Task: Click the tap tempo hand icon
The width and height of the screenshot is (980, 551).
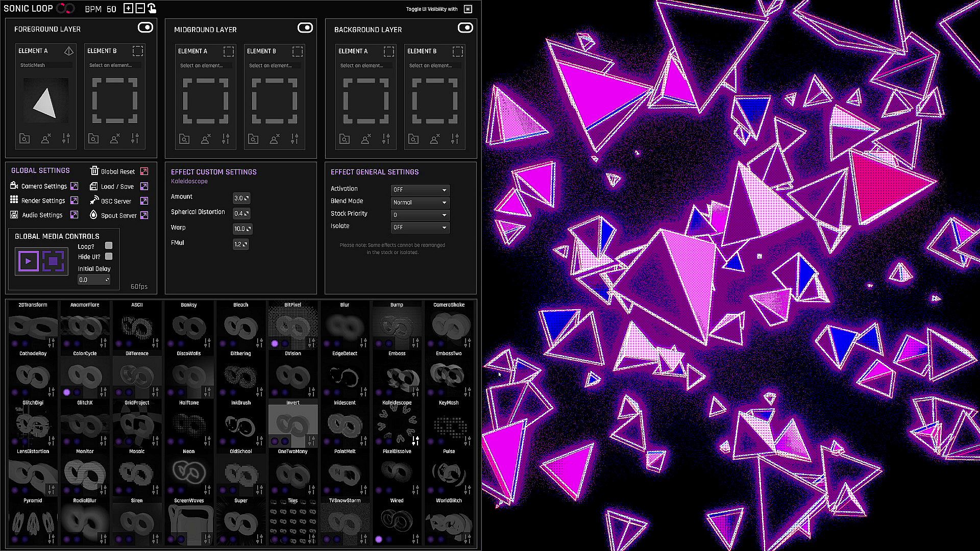Action: click(x=152, y=9)
